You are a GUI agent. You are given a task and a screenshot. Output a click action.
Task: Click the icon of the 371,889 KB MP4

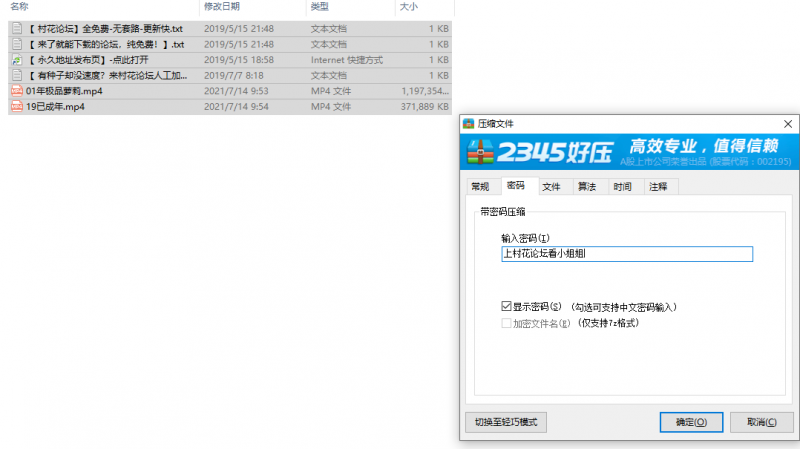tap(16, 106)
